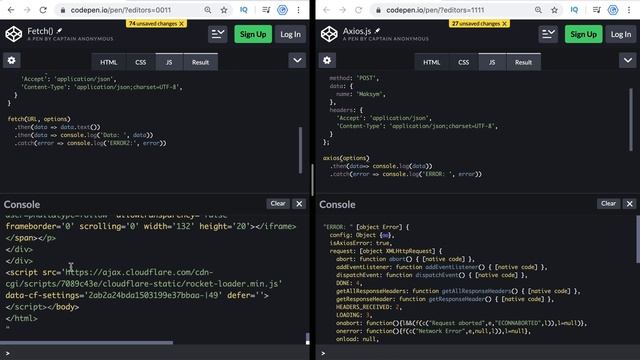The width and height of the screenshot is (640, 360).
Task: Reload the Fetch codepen page
Action: (x=43, y=10)
